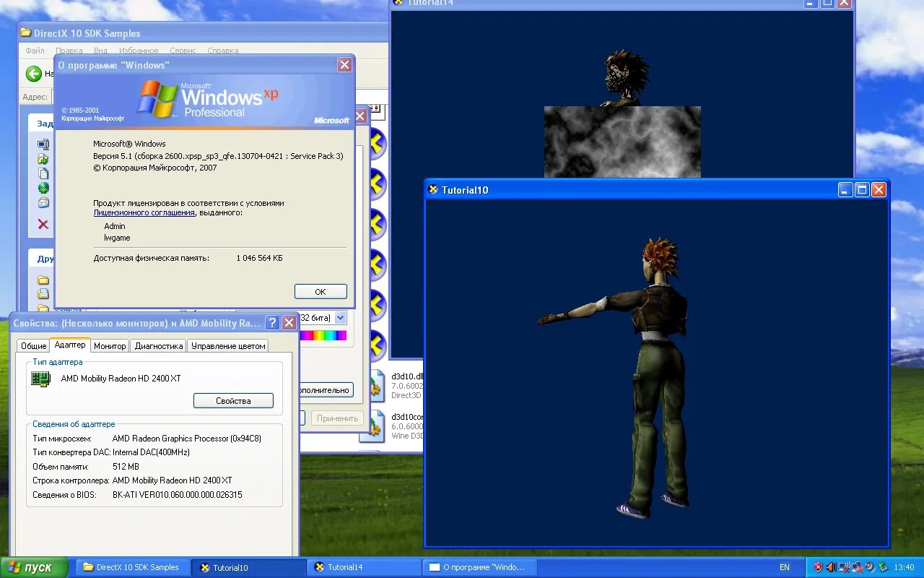Open the Вид menu in explorer
This screenshot has width=924, height=578.
coord(100,51)
